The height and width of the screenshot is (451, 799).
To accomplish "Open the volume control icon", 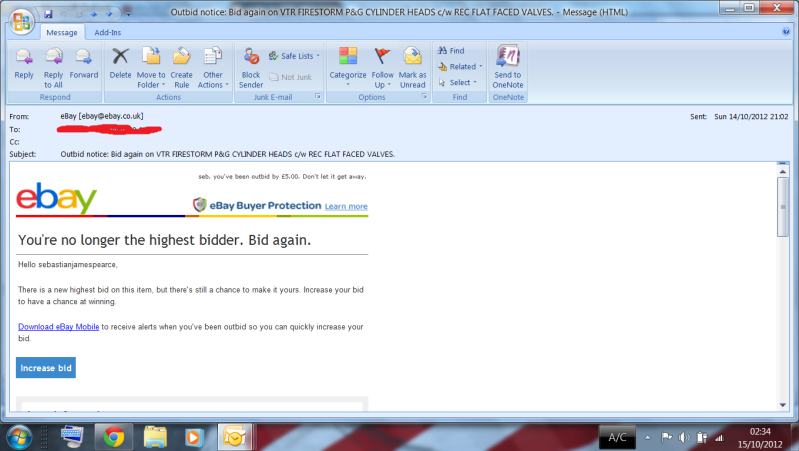I will point(684,437).
